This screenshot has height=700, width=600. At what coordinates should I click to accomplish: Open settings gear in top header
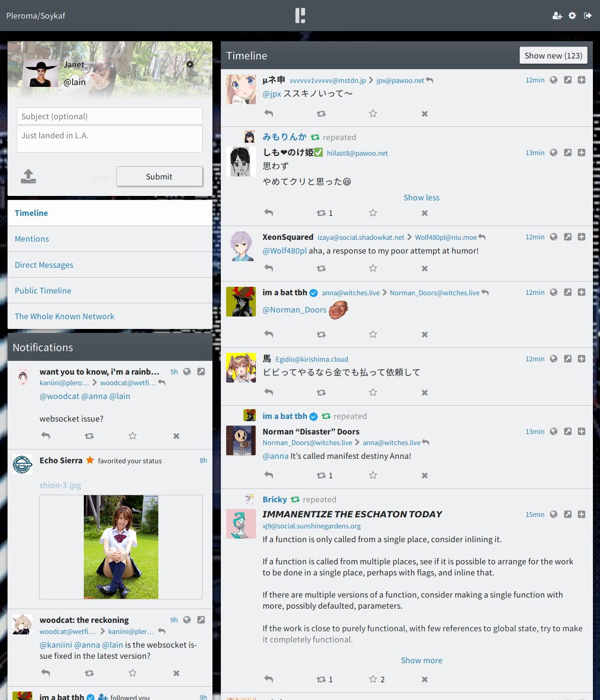[572, 16]
